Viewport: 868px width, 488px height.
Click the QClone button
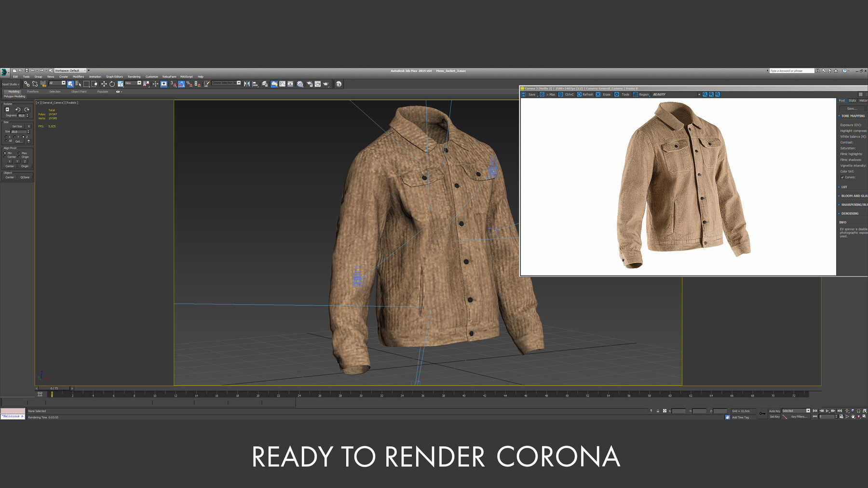tap(25, 177)
